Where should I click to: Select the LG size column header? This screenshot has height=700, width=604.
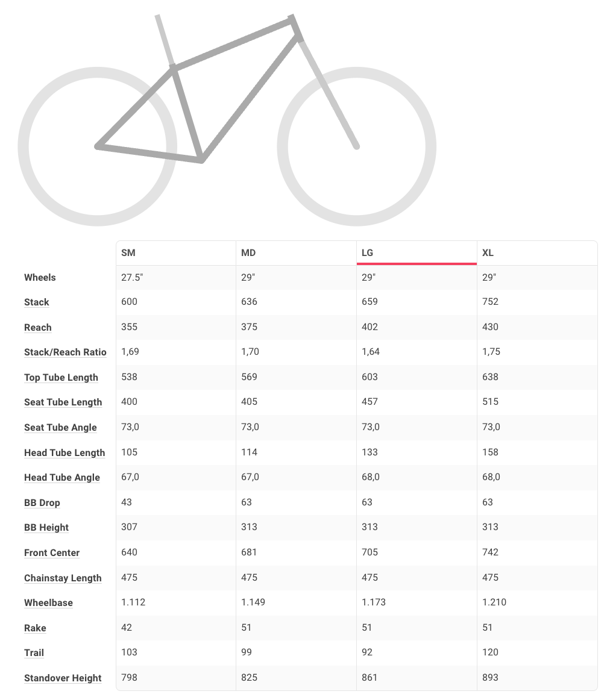click(x=368, y=253)
